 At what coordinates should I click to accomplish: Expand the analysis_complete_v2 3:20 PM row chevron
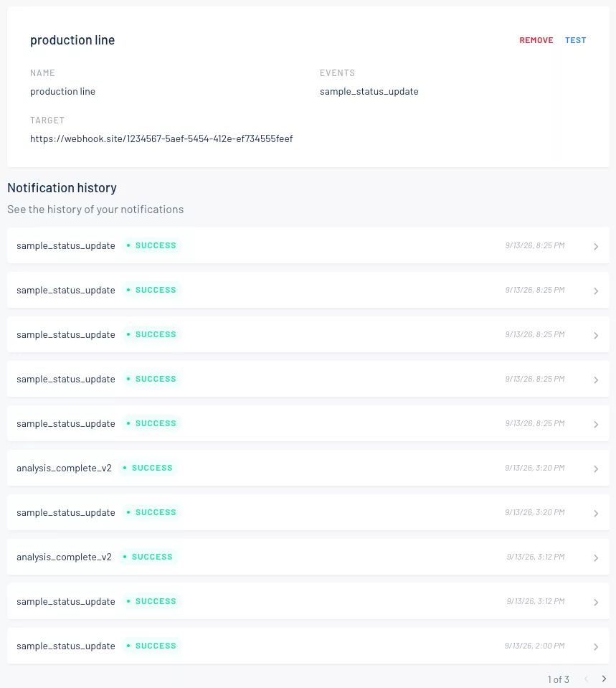[x=596, y=468]
